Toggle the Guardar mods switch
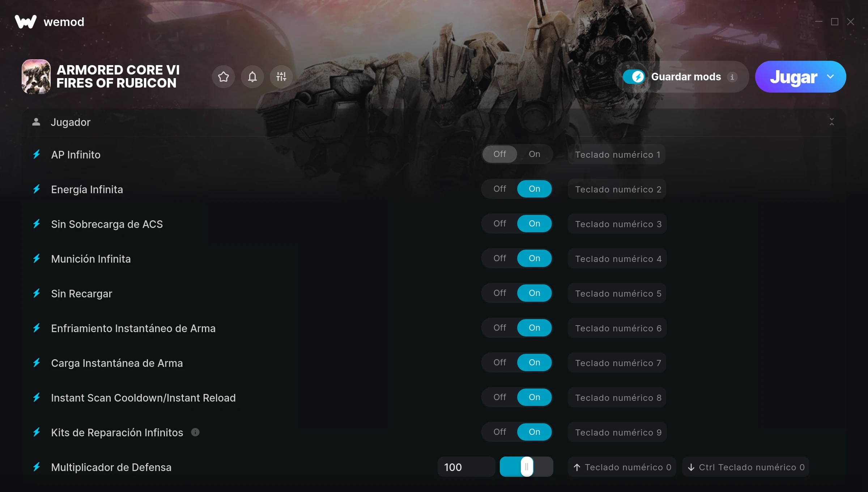The image size is (868, 492). [634, 77]
